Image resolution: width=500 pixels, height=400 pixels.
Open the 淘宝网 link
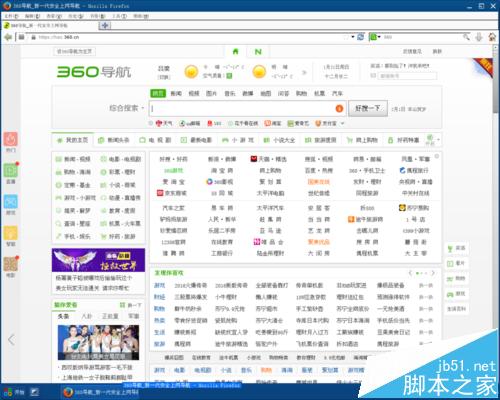(x=222, y=171)
